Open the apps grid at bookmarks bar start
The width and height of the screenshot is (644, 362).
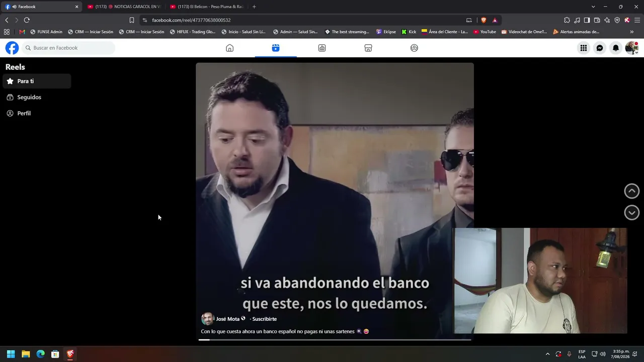click(x=7, y=32)
